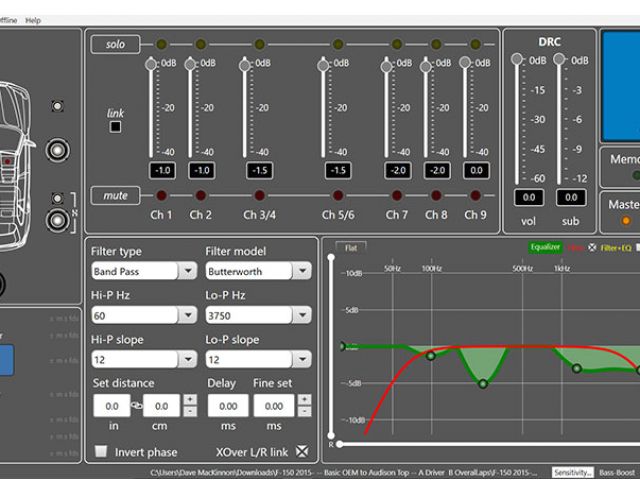
Task: Select the large woofer speaker in car diagram
Action: click(x=57, y=151)
